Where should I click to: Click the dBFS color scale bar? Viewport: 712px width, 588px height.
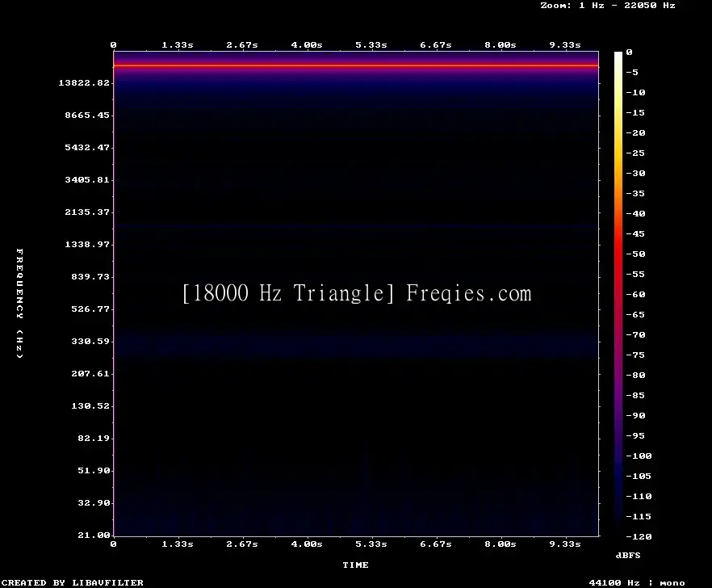[x=618, y=294]
